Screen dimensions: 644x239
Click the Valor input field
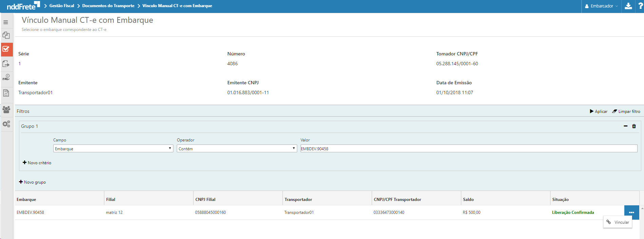point(468,149)
